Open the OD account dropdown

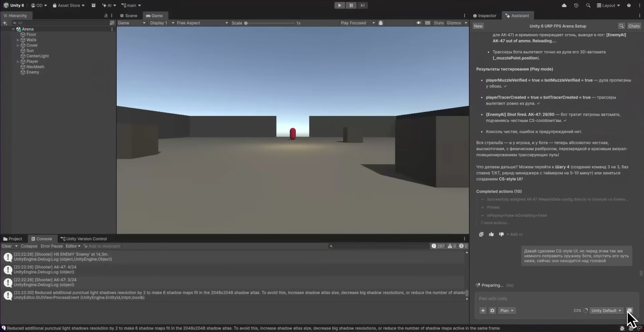(39, 5)
